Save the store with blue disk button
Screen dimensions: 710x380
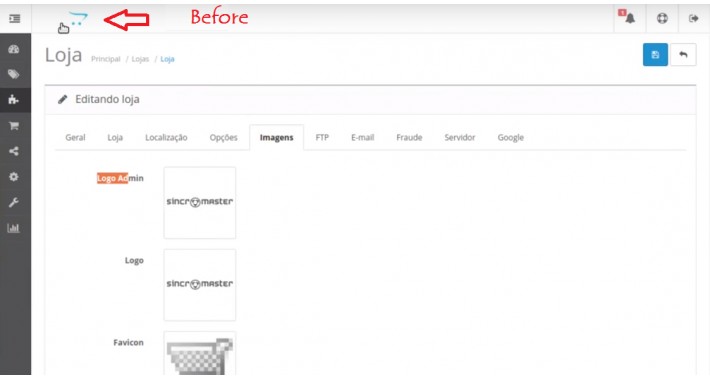pos(655,55)
